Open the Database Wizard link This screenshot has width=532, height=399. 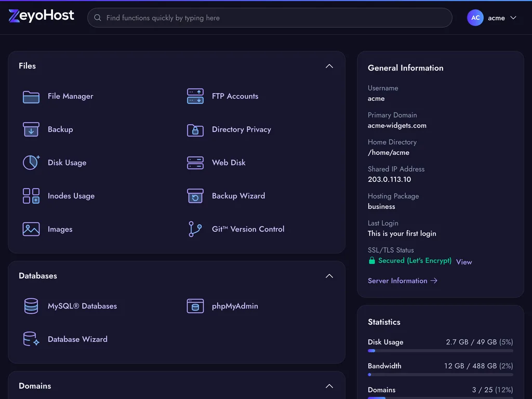pos(78,339)
